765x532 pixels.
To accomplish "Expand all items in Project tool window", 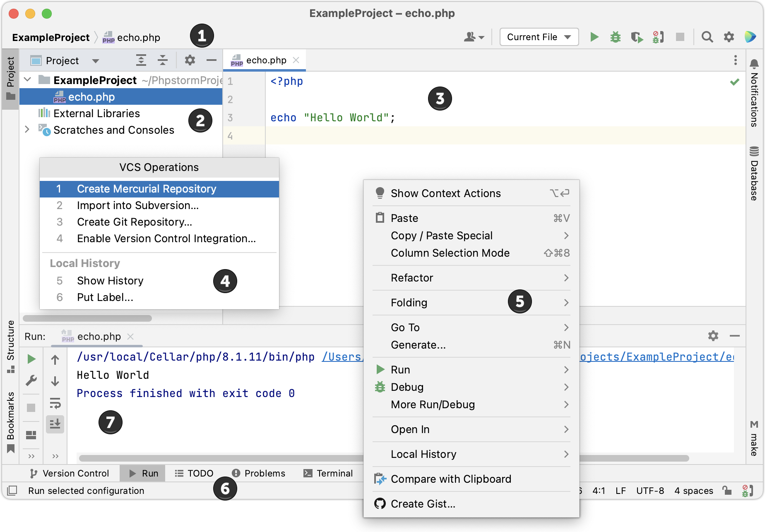I will point(141,60).
